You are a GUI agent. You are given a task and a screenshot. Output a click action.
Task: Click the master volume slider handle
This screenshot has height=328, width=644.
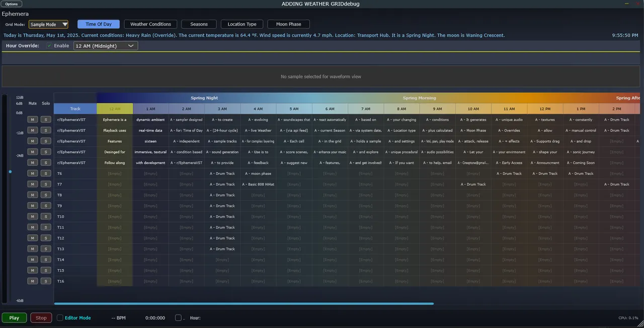pos(10,172)
